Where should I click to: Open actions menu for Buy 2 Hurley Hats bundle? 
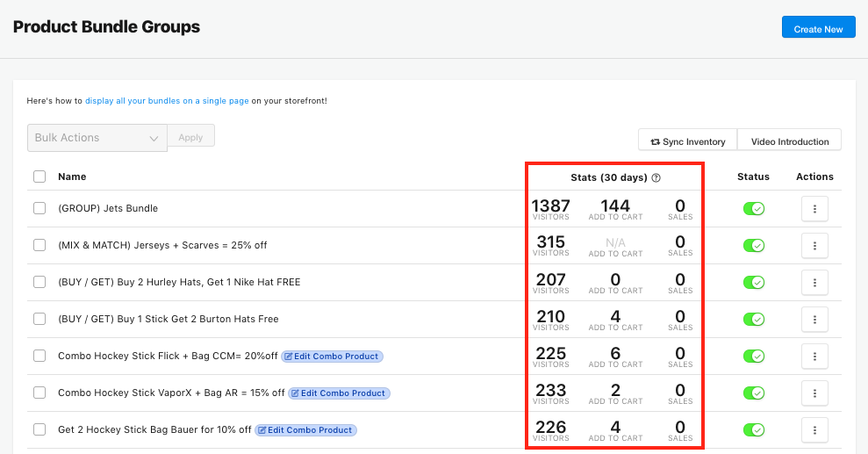pos(814,283)
